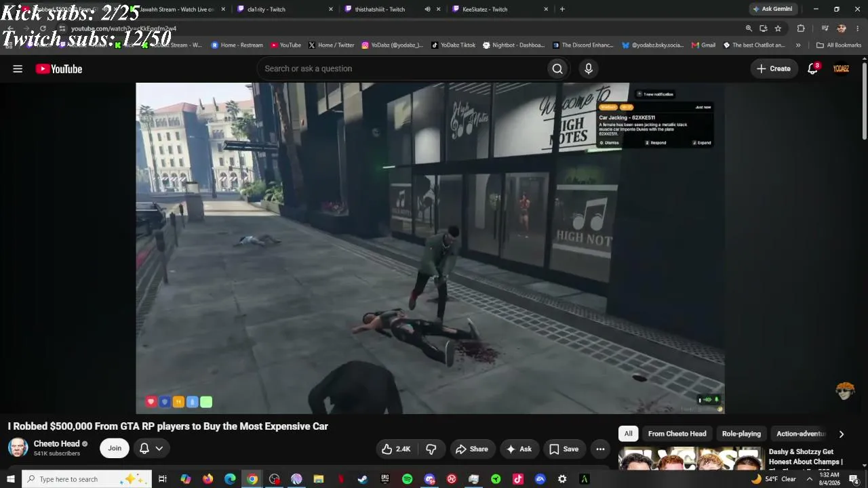Open Spotify from the taskbar
The height and width of the screenshot is (488, 868).
[407, 479]
